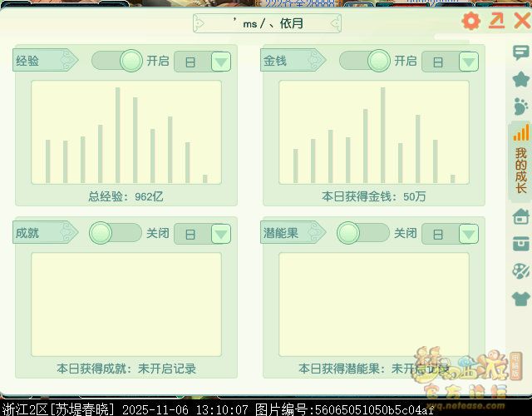Screen dimensions: 532x416
Task: Toggle the 经验 tracking switch off
Action: 116,61
